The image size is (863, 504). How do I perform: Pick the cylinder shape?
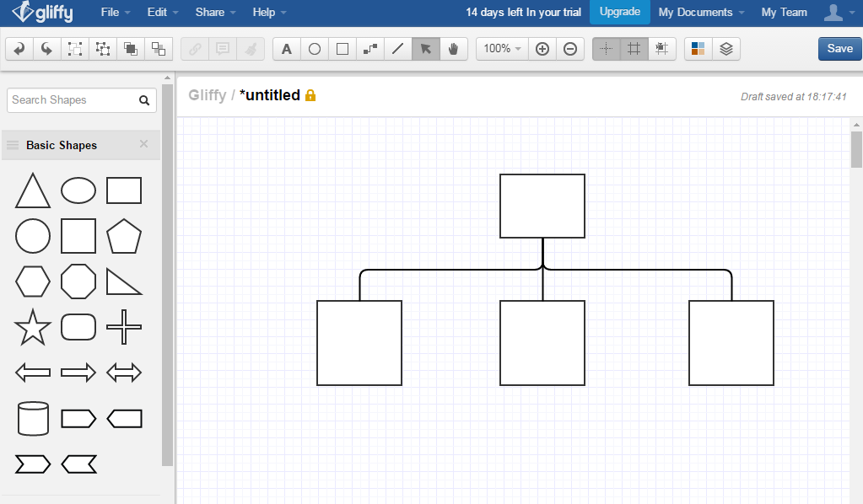pyautogui.click(x=33, y=418)
